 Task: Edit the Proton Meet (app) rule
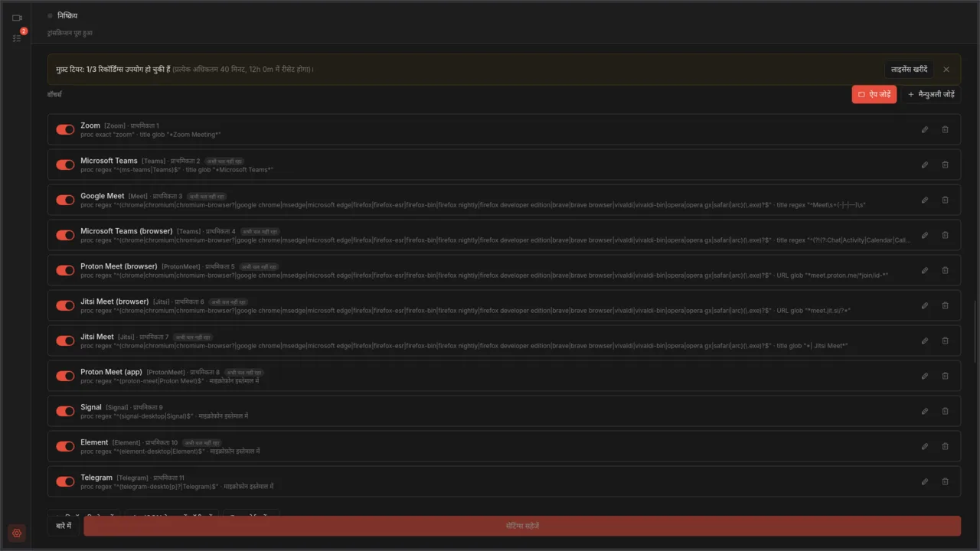pos(925,376)
